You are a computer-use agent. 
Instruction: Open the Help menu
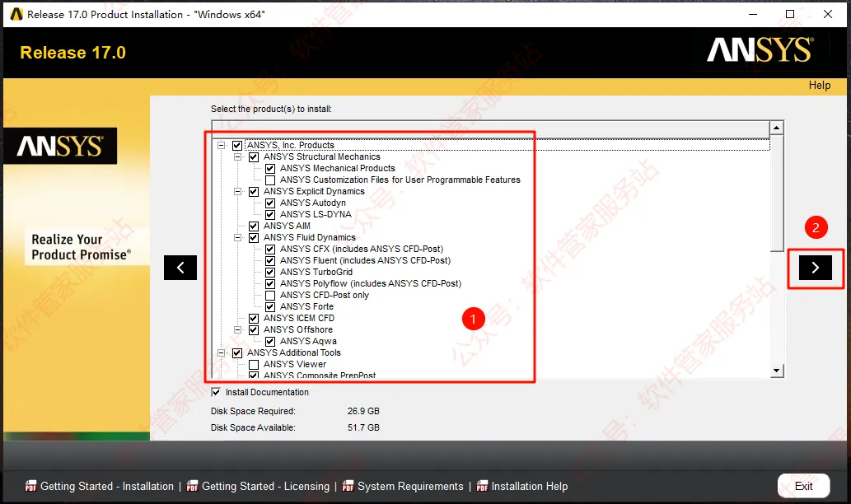[x=820, y=85]
